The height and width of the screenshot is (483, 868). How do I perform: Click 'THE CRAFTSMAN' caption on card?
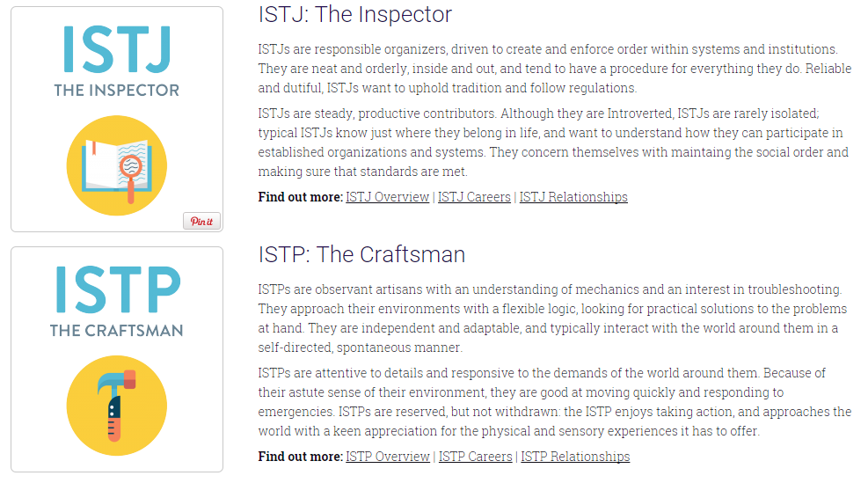pos(117,331)
